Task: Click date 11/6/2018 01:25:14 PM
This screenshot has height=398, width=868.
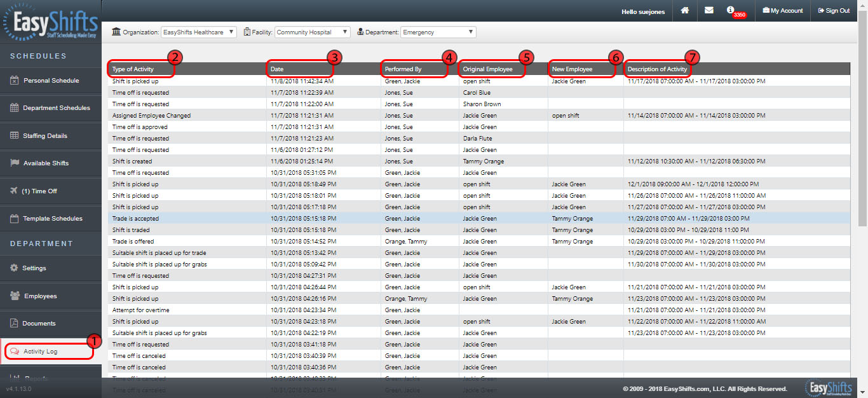Action: 302,161
